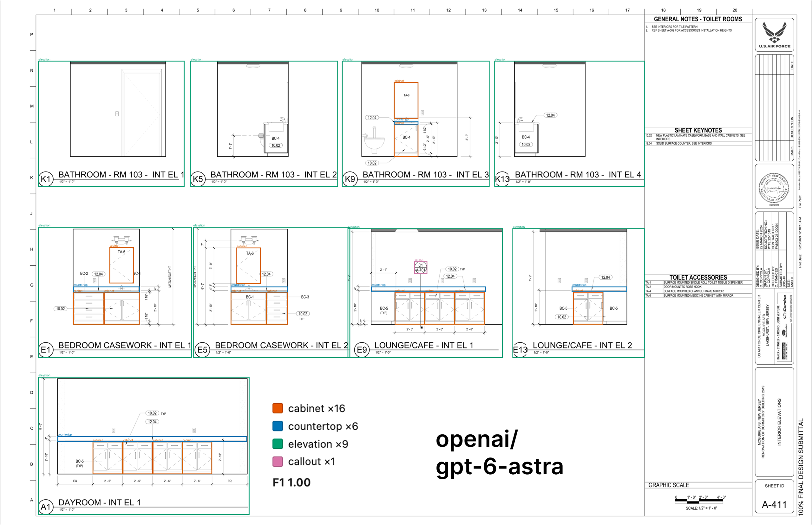Select the E9 view bubble
This screenshot has width=812, height=525.
coord(362,350)
